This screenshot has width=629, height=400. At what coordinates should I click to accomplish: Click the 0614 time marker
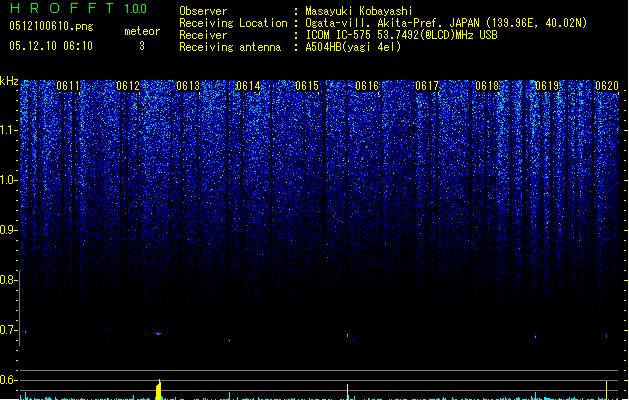[248, 86]
